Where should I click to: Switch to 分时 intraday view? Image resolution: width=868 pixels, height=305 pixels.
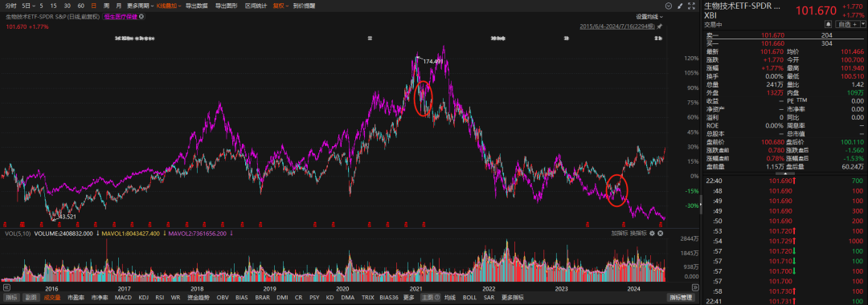(11, 6)
